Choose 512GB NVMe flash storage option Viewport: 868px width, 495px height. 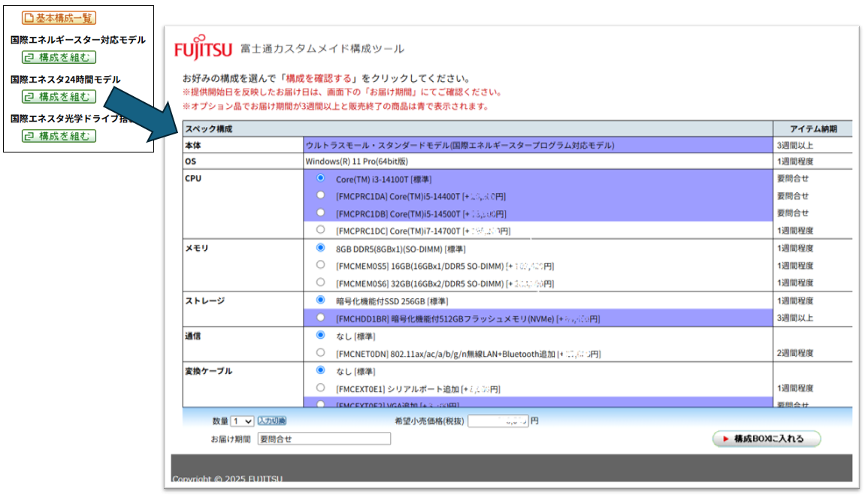coord(321,318)
